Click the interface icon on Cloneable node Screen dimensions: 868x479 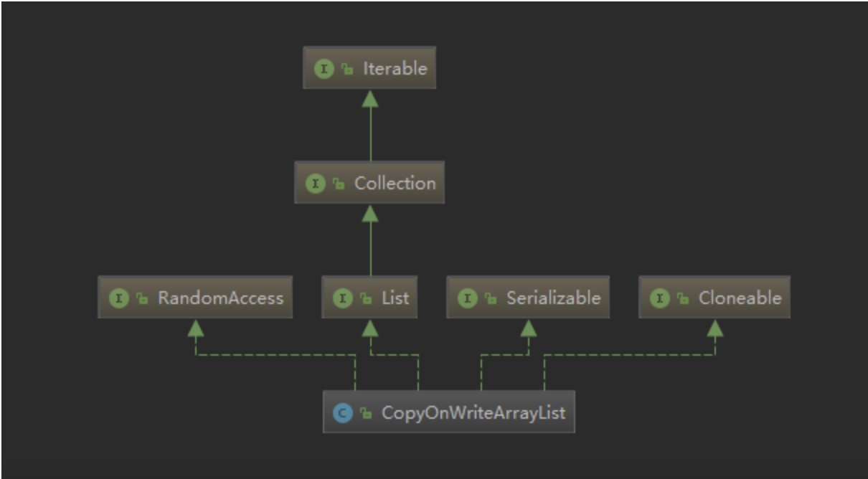pyautogui.click(x=660, y=298)
